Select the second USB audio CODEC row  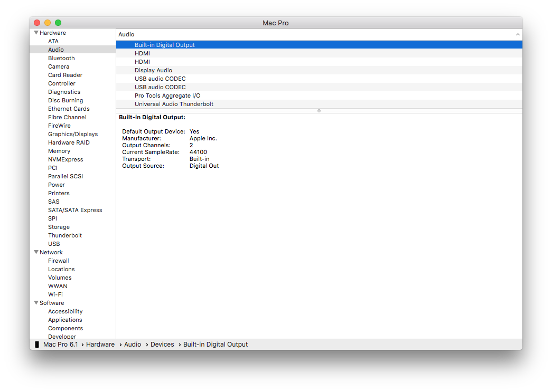coord(319,87)
